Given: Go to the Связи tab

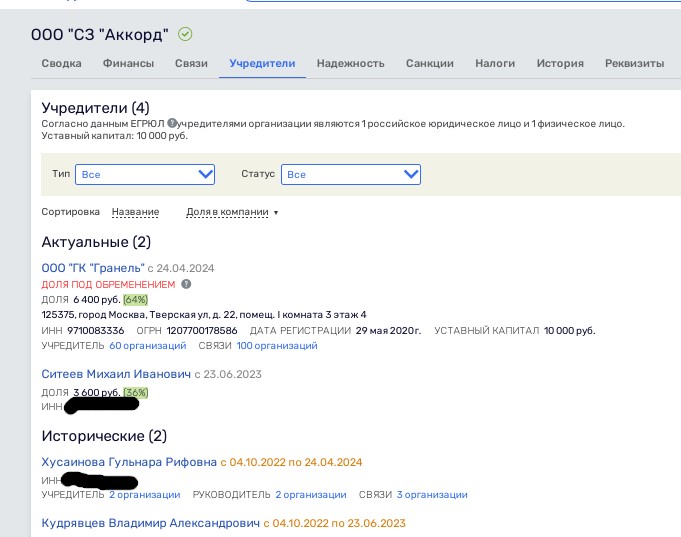Looking at the screenshot, I should [192, 63].
